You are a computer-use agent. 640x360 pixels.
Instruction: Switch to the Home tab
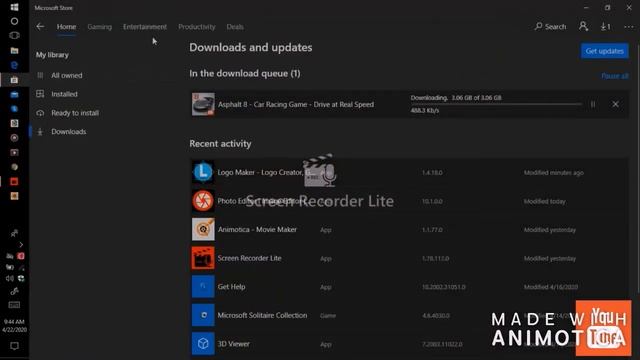66,27
